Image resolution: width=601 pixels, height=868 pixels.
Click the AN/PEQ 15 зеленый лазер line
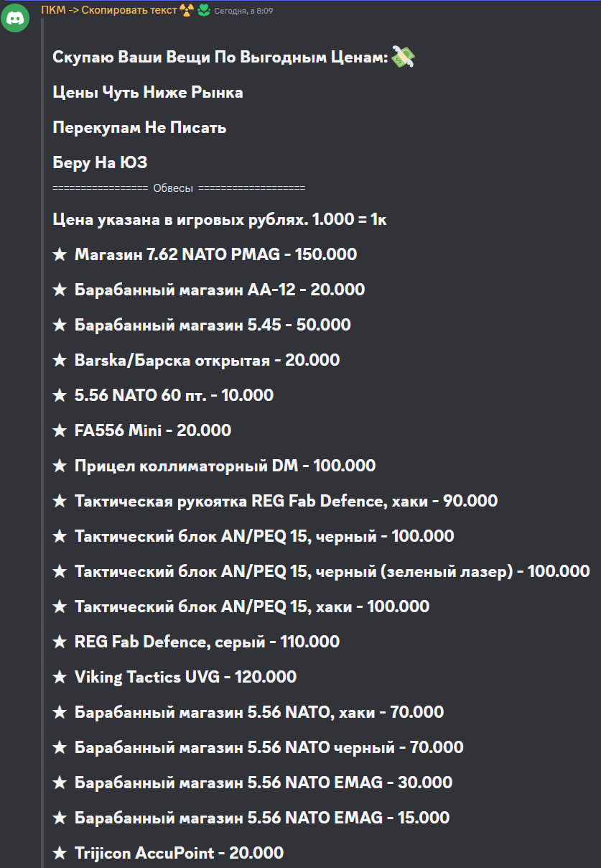pyautogui.click(x=322, y=571)
